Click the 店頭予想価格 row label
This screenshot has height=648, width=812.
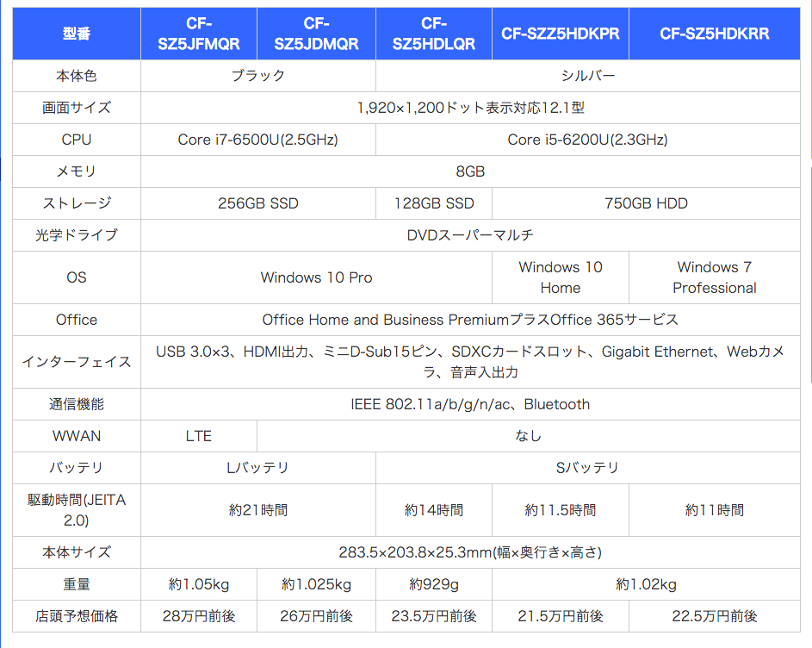pyautogui.click(x=77, y=616)
